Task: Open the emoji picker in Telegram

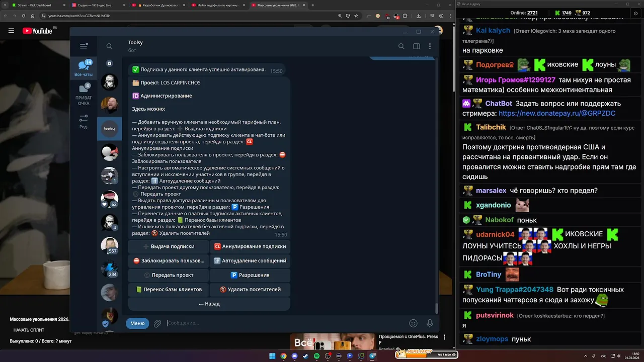Action: pos(414,323)
